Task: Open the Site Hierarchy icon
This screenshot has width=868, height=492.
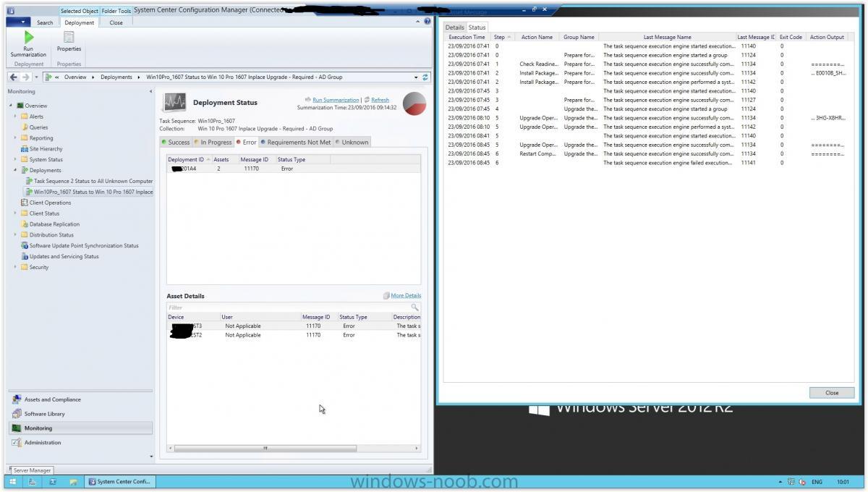Action: pyautogui.click(x=25, y=149)
